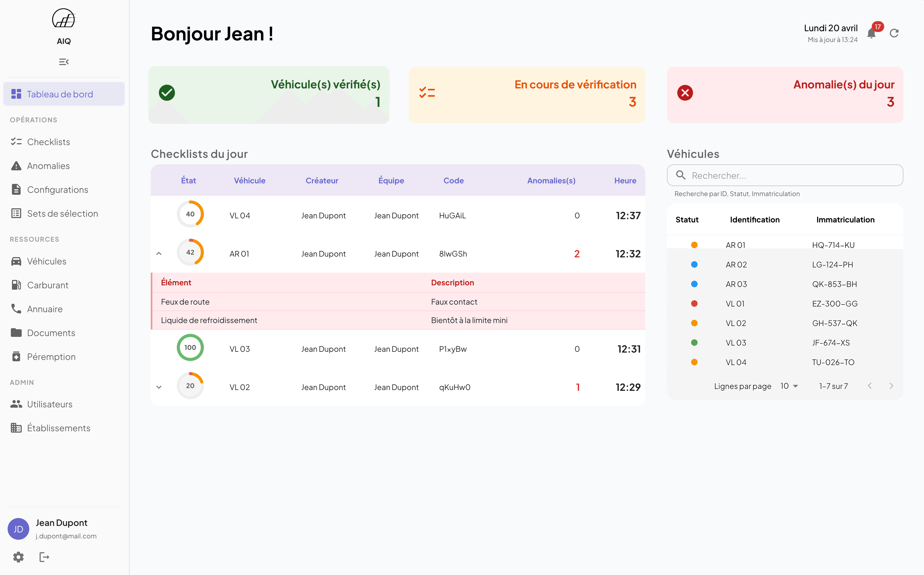Collapse the AR 01 anomalies row
Image resolution: width=924 pixels, height=575 pixels.
(x=159, y=253)
